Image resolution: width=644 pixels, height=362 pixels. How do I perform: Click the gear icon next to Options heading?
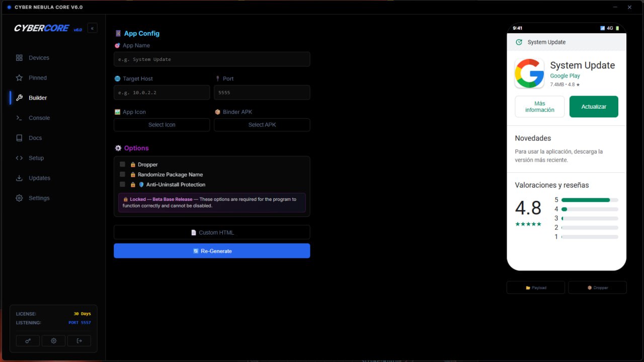point(118,148)
